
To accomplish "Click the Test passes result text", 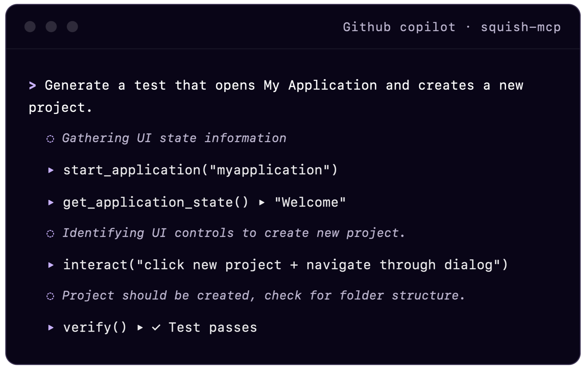I will click(x=213, y=328).
